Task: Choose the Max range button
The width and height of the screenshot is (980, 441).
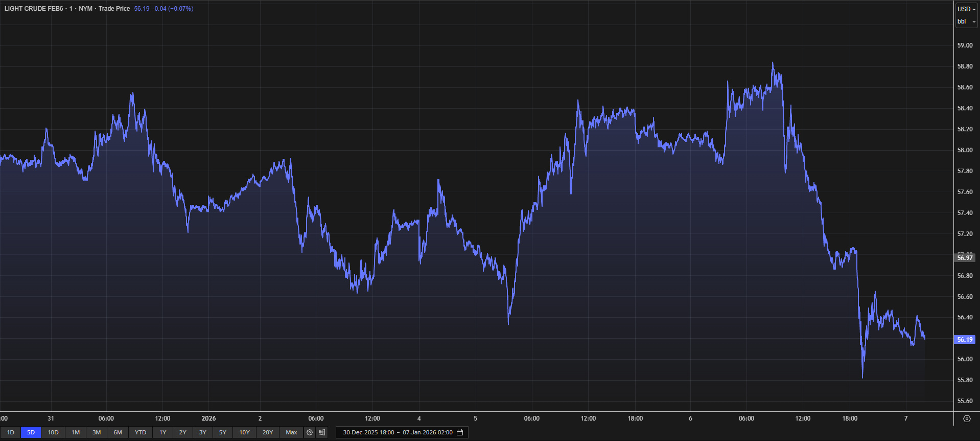Action: click(x=292, y=432)
